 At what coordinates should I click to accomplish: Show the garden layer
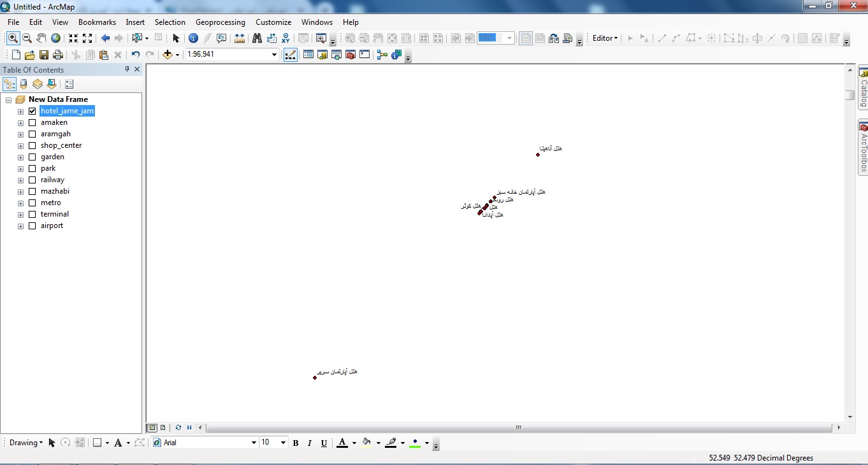[33, 157]
